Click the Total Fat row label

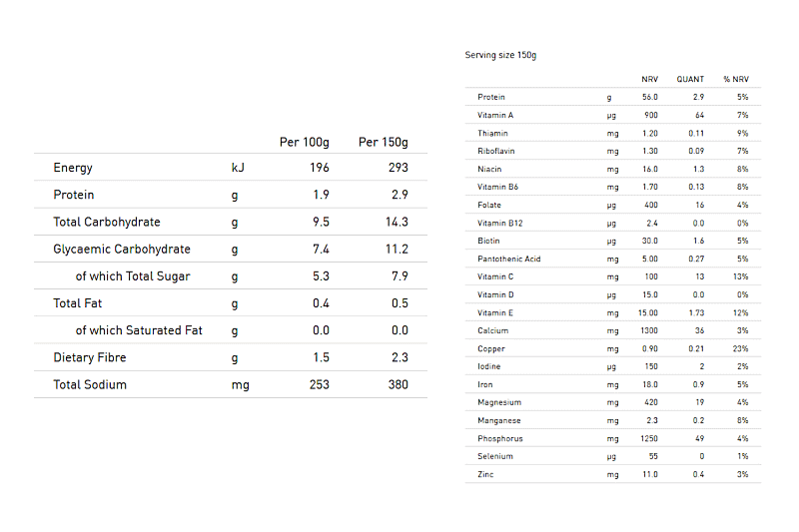[x=78, y=303]
